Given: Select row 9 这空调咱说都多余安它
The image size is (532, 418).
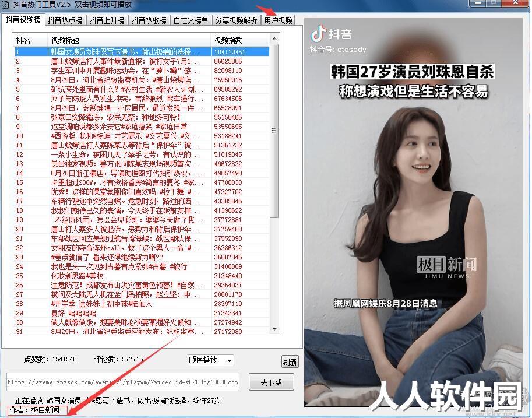Looking at the screenshot, I should [x=142, y=127].
